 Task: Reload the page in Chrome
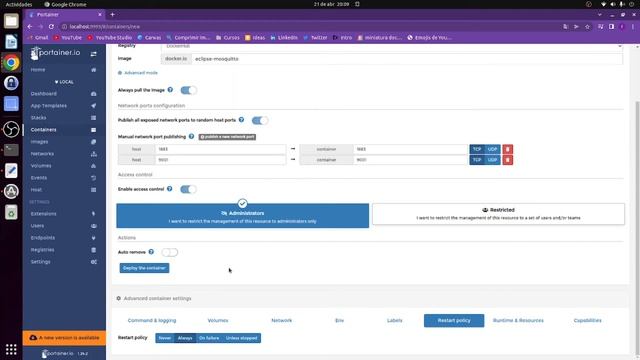coord(51,27)
